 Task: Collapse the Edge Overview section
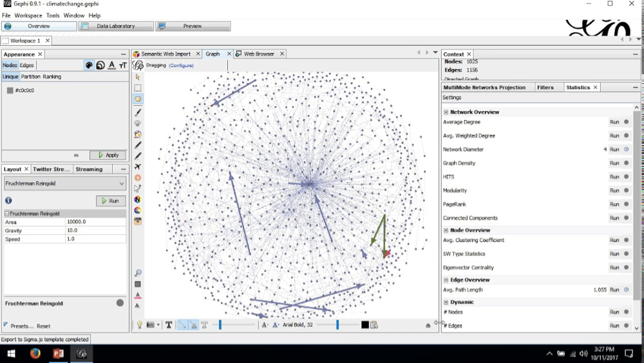pyautogui.click(x=446, y=280)
